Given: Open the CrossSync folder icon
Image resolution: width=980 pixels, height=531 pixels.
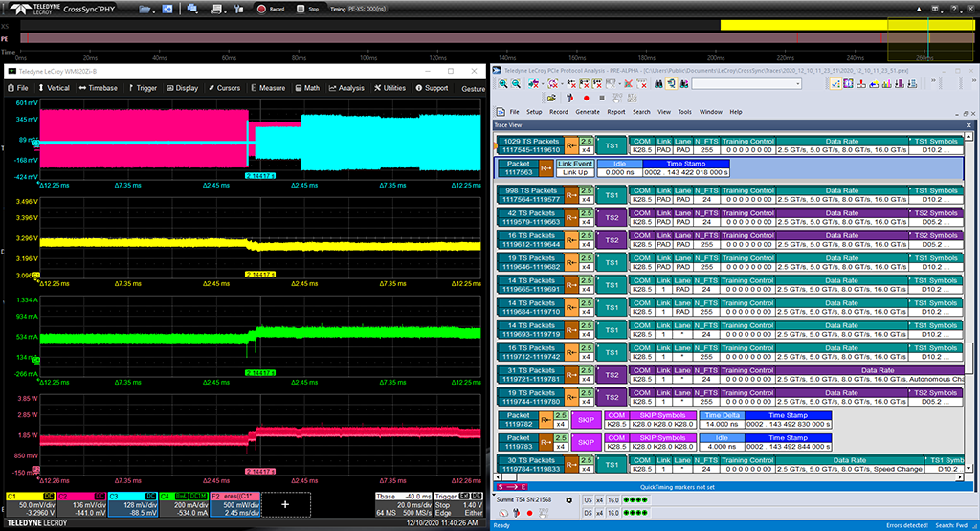Looking at the screenshot, I should click(145, 9).
